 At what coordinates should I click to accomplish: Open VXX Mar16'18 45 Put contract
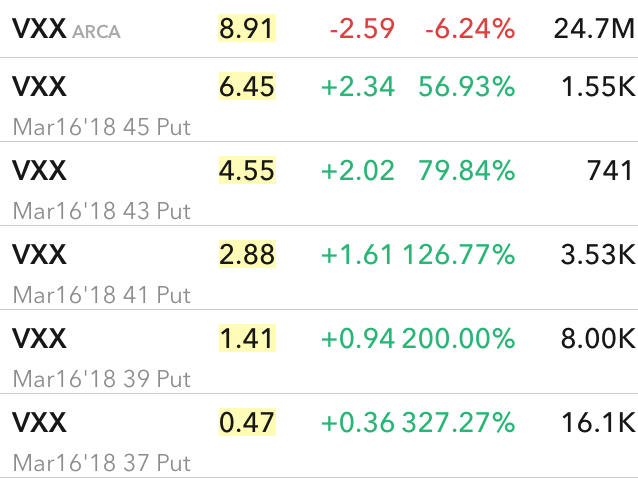click(x=319, y=100)
